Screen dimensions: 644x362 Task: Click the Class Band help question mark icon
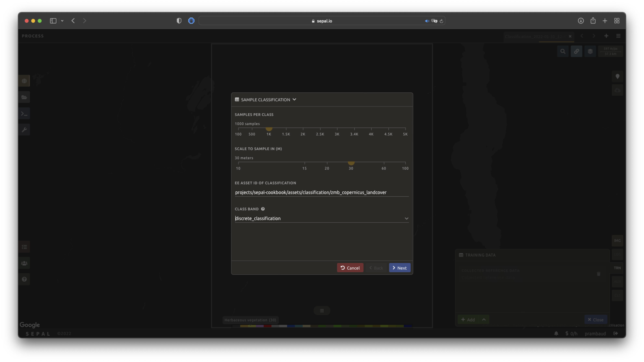coord(263,209)
